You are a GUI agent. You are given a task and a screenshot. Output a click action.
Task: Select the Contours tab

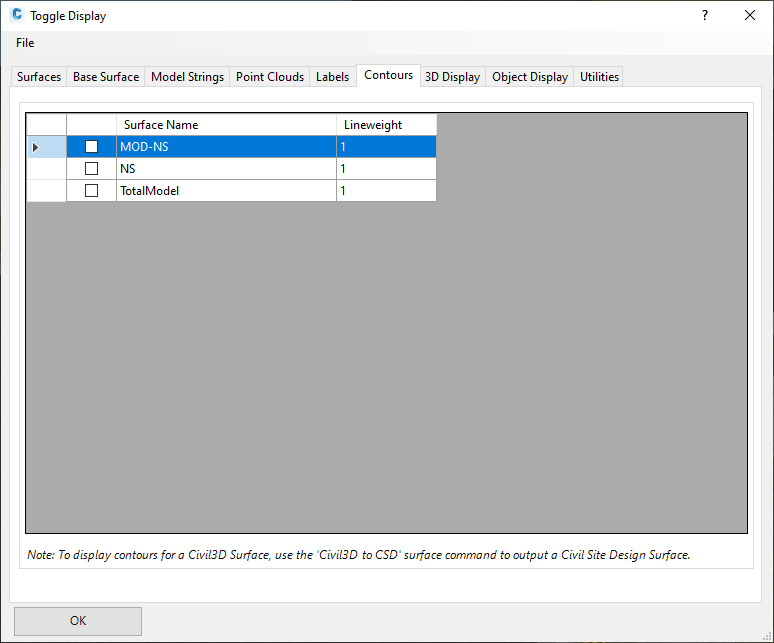pos(388,75)
